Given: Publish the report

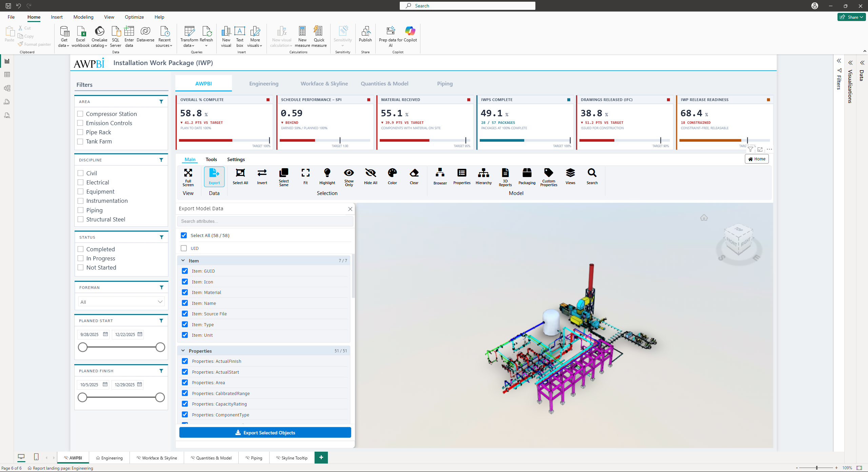Looking at the screenshot, I should [365, 34].
